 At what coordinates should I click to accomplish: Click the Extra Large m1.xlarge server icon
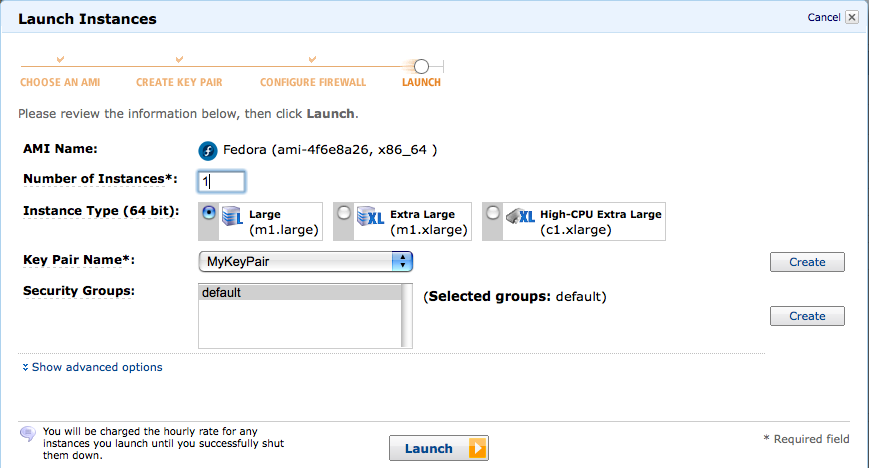[x=370, y=219]
